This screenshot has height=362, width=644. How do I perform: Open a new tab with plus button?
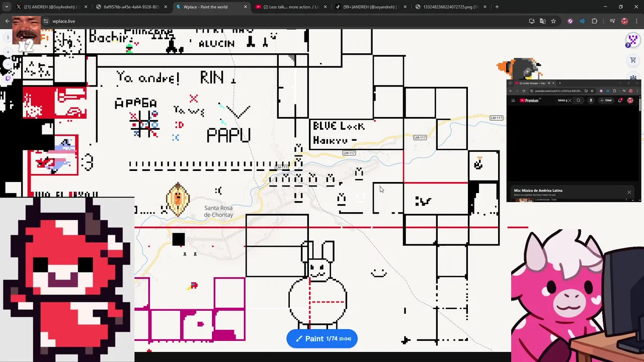[497, 7]
